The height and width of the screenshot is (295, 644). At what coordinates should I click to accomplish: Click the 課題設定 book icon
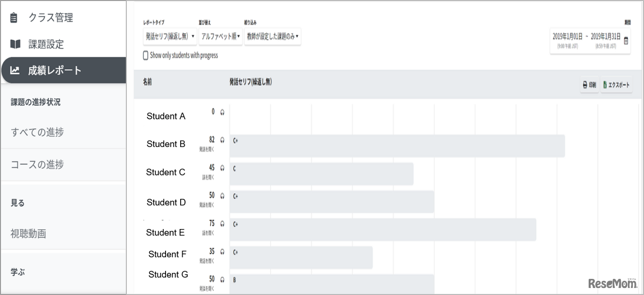tap(15, 44)
